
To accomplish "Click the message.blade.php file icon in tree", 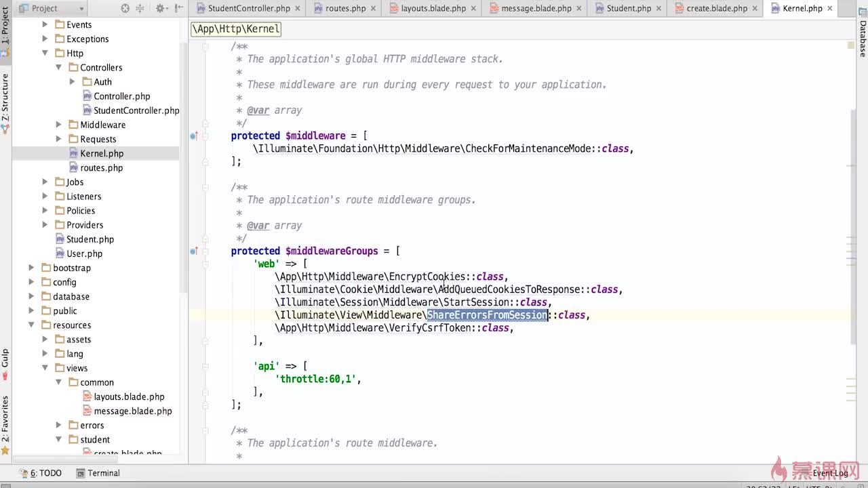I will [87, 411].
